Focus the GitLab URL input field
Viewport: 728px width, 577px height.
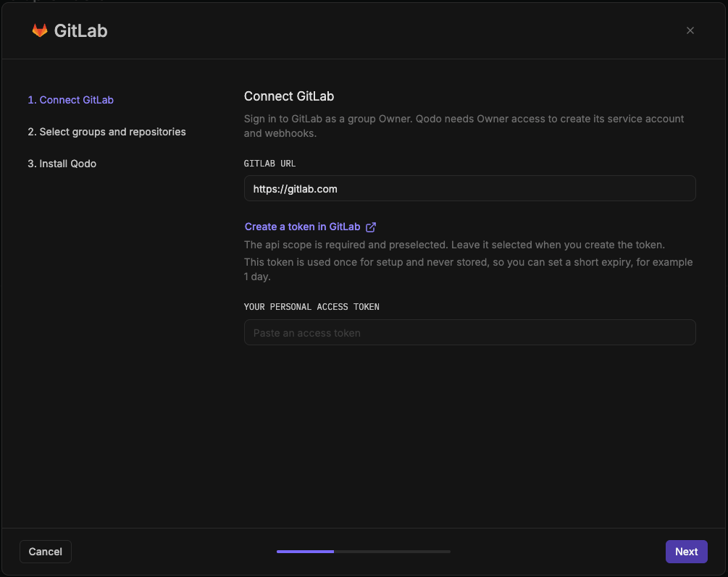click(x=469, y=188)
